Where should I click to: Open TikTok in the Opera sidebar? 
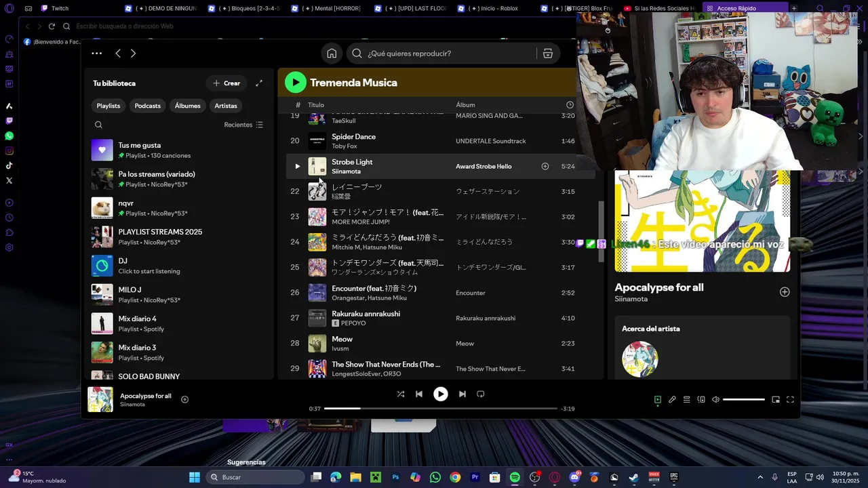coord(9,165)
